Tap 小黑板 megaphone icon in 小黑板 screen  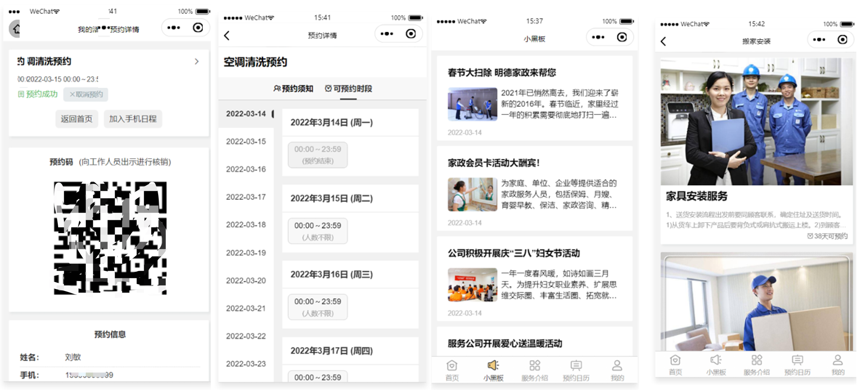pos(493,365)
